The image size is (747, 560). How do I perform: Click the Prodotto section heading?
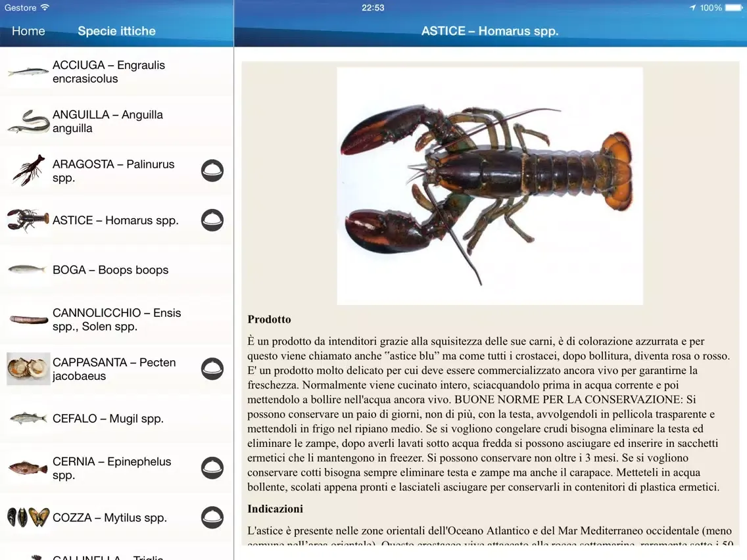(x=269, y=319)
